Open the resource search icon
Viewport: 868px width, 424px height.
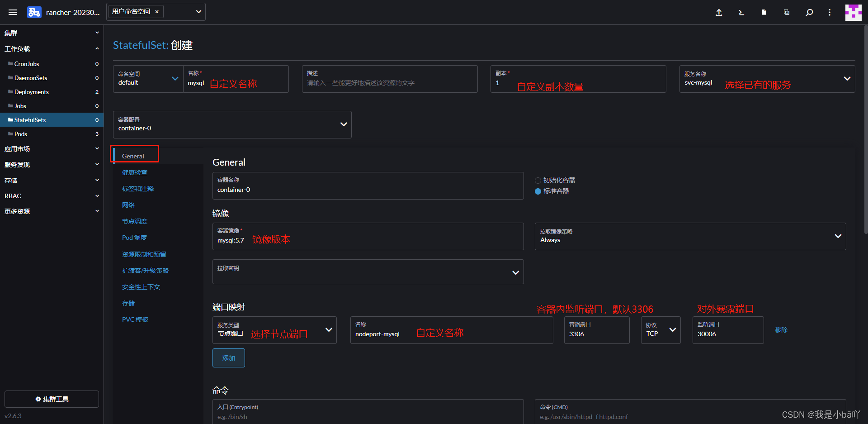[x=809, y=12]
